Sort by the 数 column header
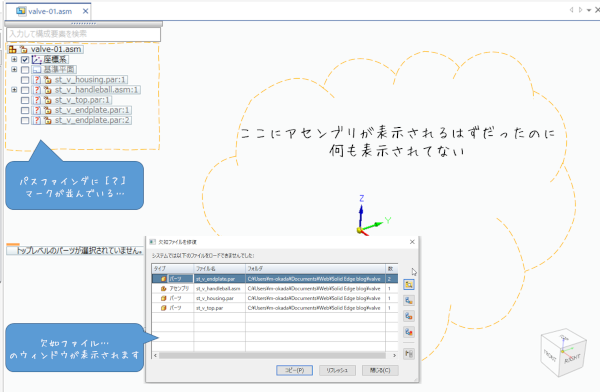Image resolution: width=600 pixels, height=392 pixels. pyautogui.click(x=392, y=269)
